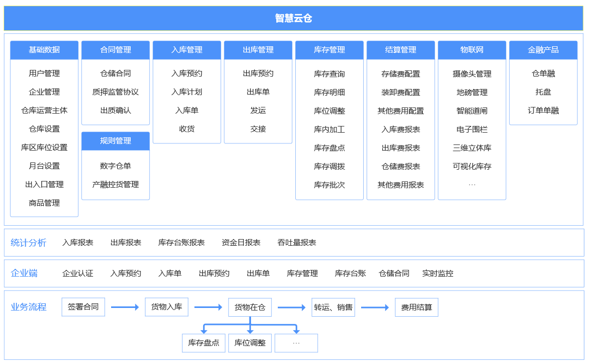The height and width of the screenshot is (364, 589).
Task: Click 入库计划 in 入库管理
Action: pyautogui.click(x=187, y=92)
